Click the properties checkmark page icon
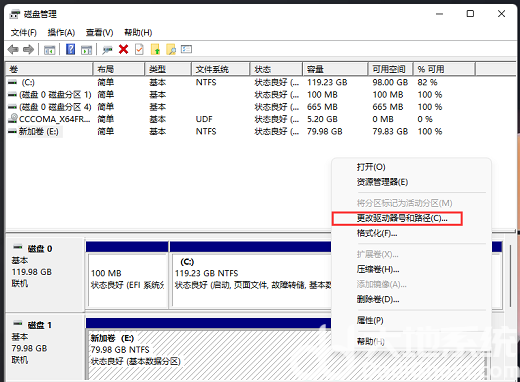This screenshot has width=520, height=382. [139, 49]
